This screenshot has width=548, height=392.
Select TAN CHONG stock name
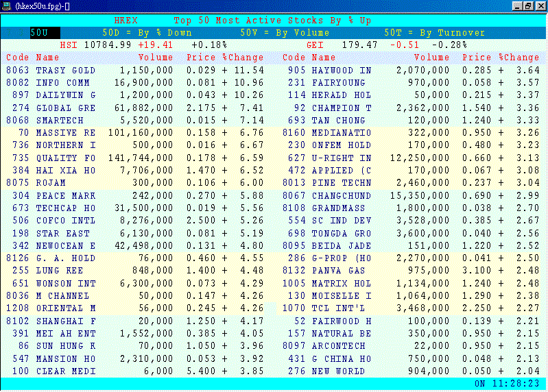(338, 121)
